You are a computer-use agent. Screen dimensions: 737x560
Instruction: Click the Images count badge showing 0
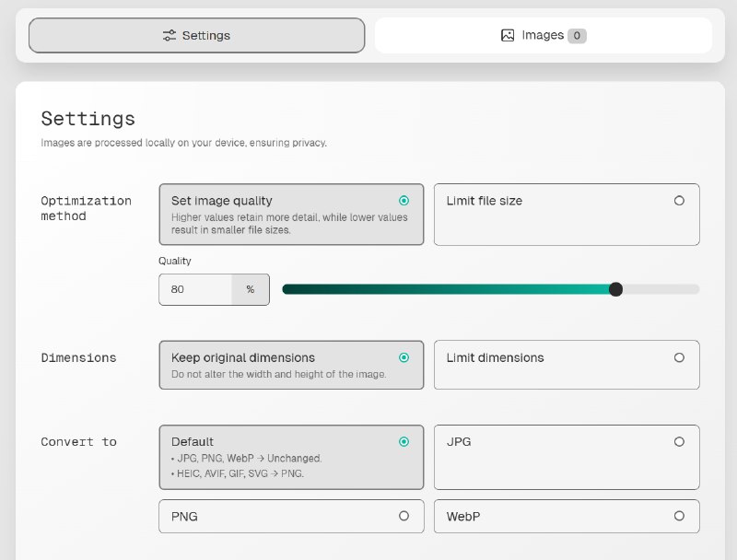point(577,36)
